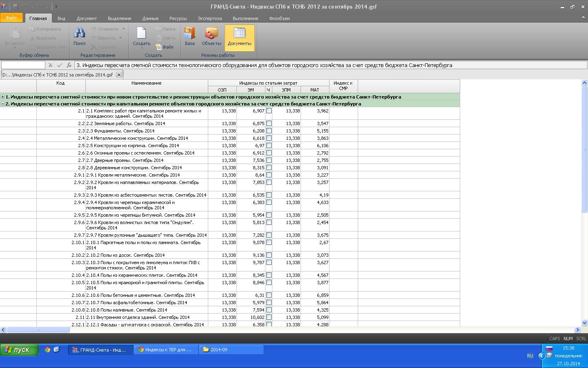The image size is (588, 368).
Task: Collapse section 2 on capital repair indexes
Action: (x=3, y=104)
